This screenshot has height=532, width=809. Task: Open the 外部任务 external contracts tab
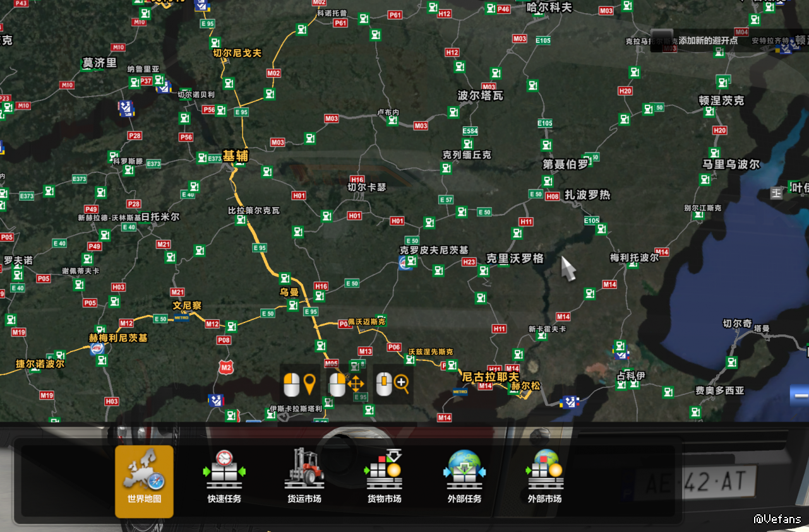pos(465,478)
